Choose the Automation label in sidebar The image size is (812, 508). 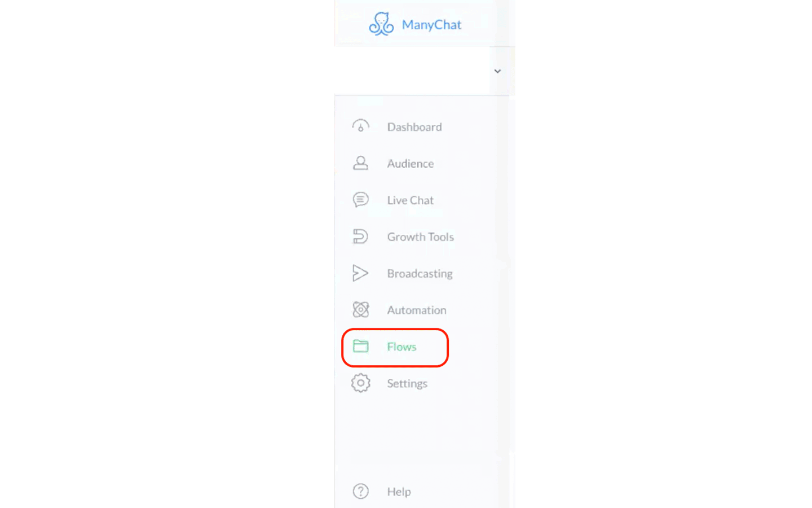point(416,310)
